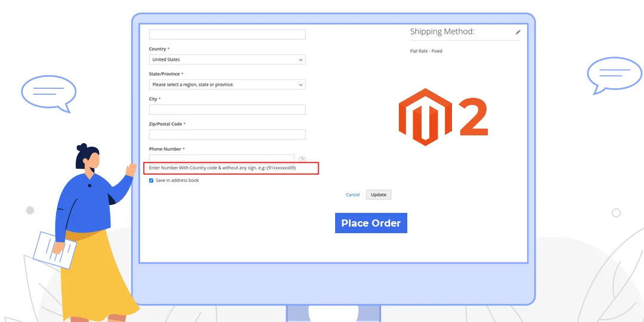Open the Country dropdown

[227, 60]
